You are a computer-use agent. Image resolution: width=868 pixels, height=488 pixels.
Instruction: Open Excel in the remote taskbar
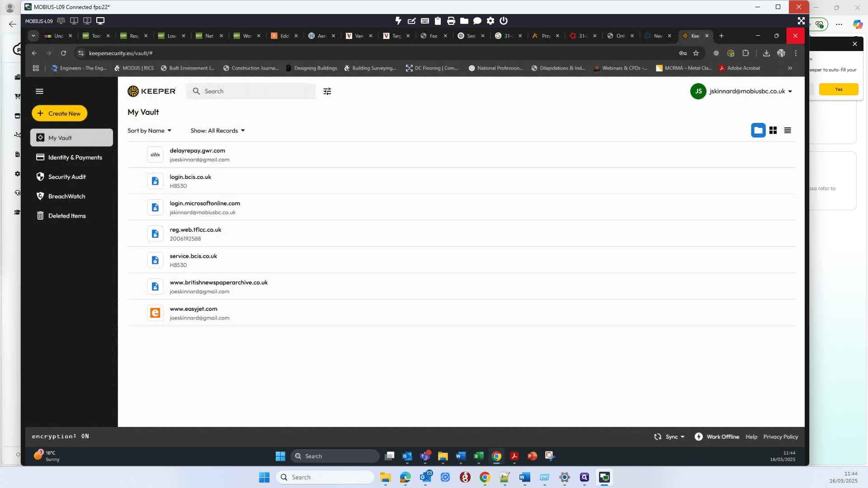(x=478, y=456)
